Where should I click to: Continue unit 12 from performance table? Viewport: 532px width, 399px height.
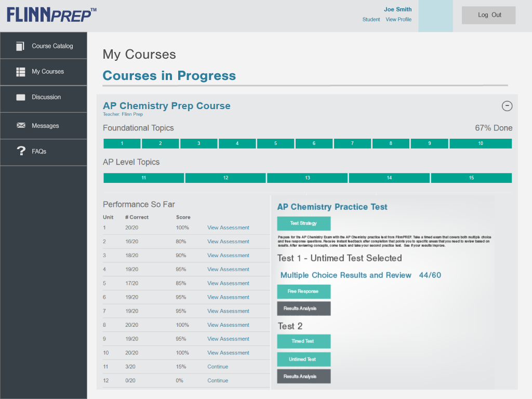(x=218, y=381)
